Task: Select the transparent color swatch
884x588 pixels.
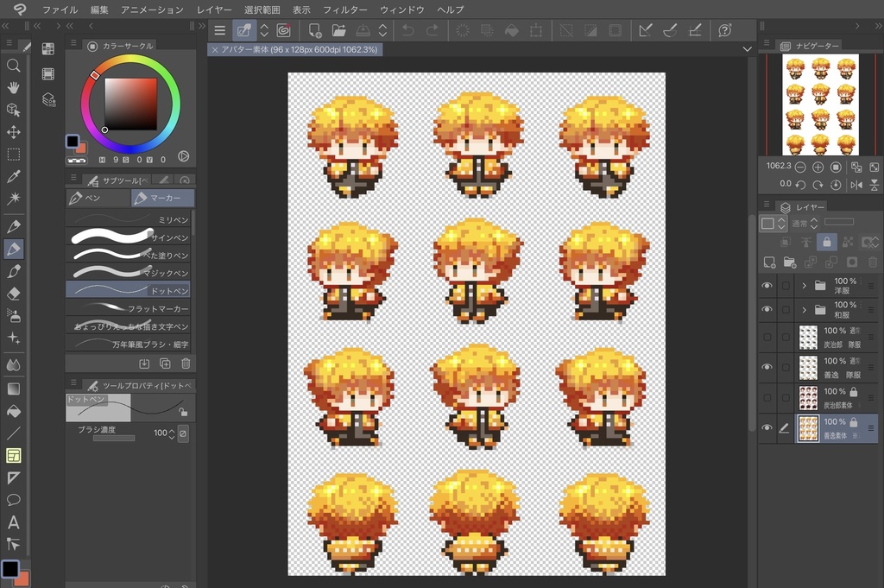Action: (77, 161)
